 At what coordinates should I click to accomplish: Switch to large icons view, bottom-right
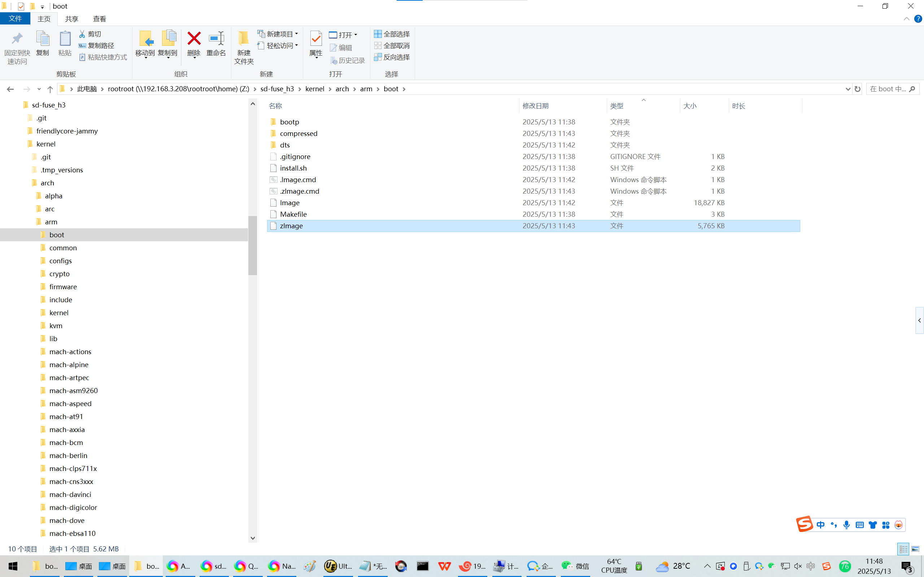[915, 549]
